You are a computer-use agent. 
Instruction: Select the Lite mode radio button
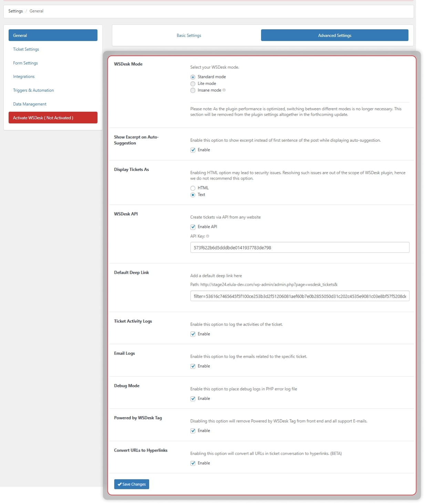tap(193, 83)
